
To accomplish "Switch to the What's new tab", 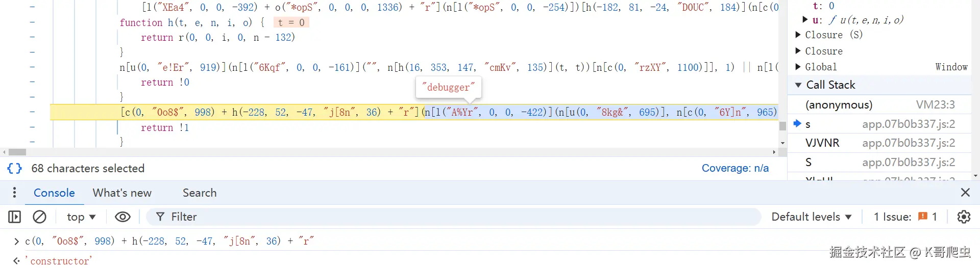I will coord(122,193).
